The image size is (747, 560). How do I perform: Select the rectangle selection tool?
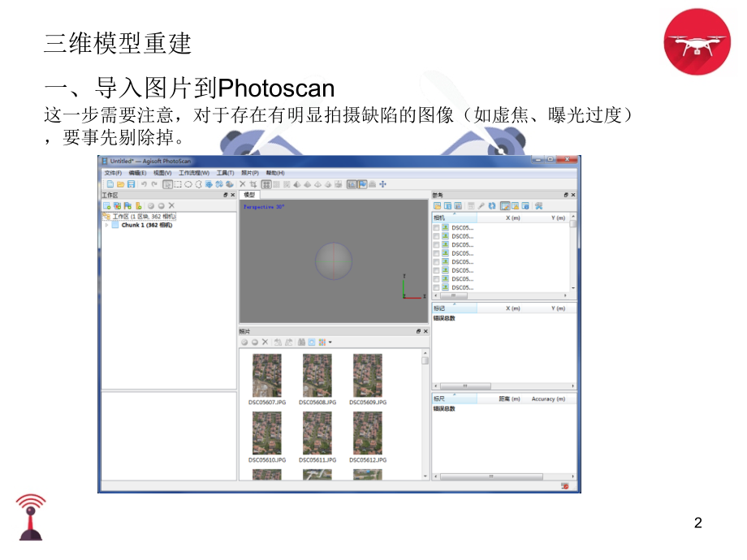[x=177, y=184]
